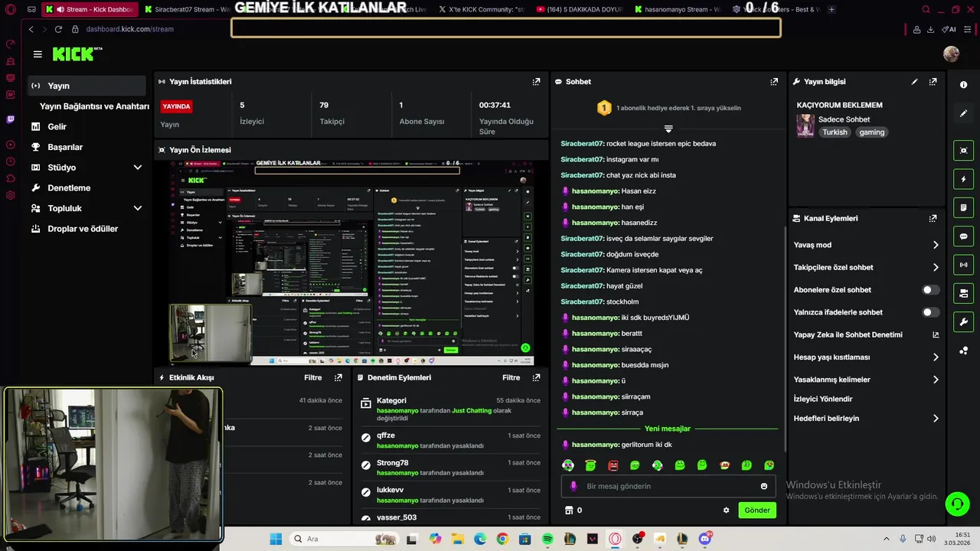Open Yavaş mod options chevron
Viewport: 980px width, 551px height.
coord(936,245)
